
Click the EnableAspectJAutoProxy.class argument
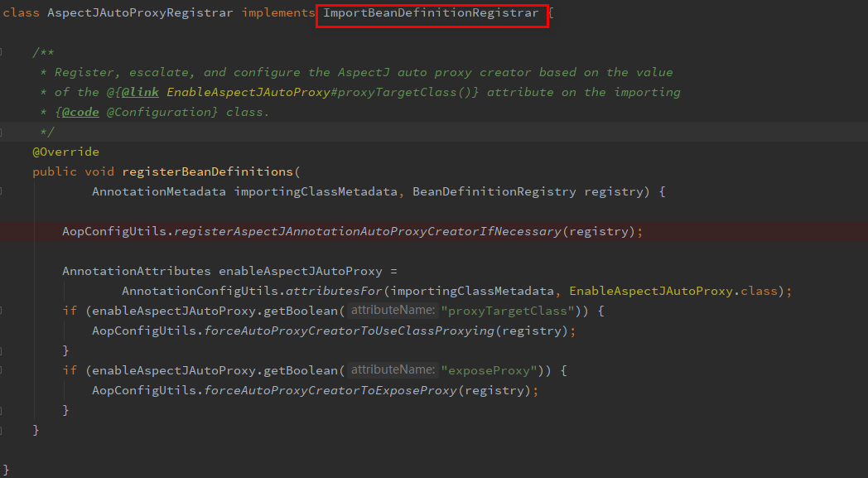673,292
